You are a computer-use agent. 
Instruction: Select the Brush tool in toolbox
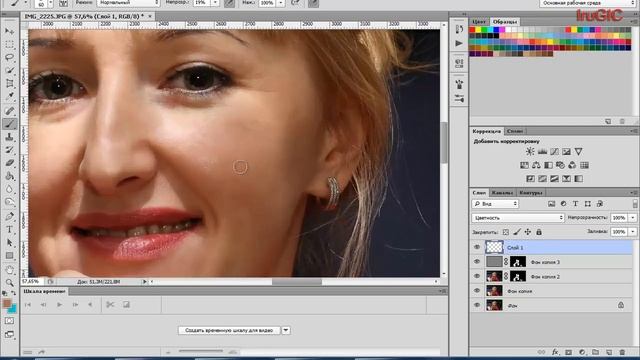pyautogui.click(x=9, y=124)
